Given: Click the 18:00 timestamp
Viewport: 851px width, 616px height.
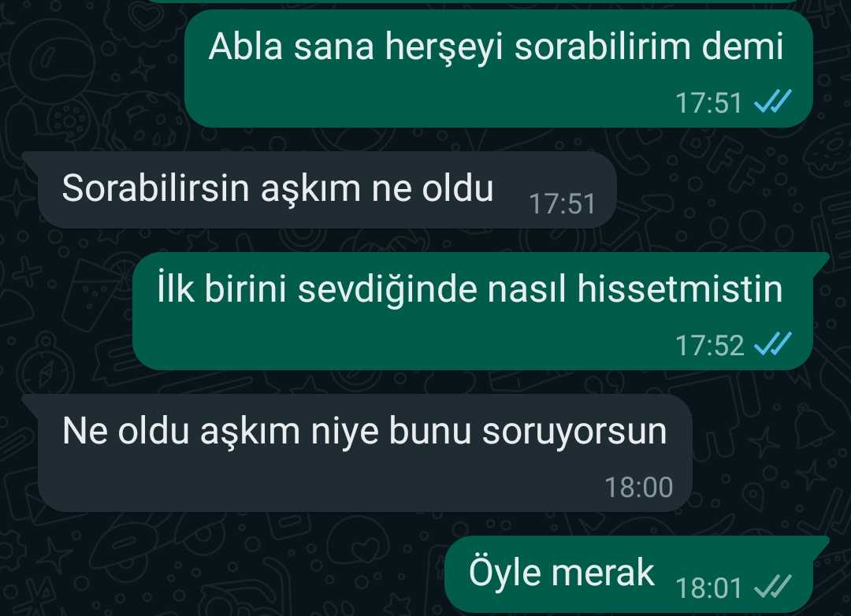Looking at the screenshot, I should [x=639, y=487].
